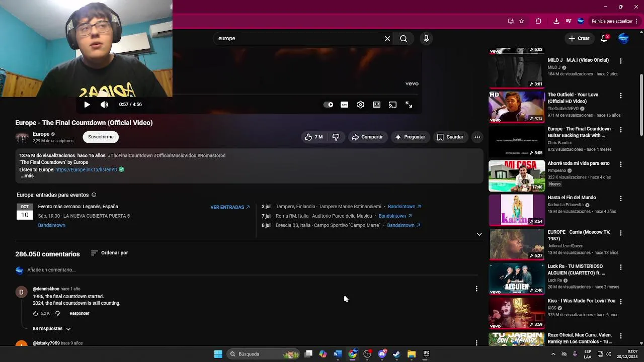
Task: Open browser downloads icon
Action: pos(556,21)
